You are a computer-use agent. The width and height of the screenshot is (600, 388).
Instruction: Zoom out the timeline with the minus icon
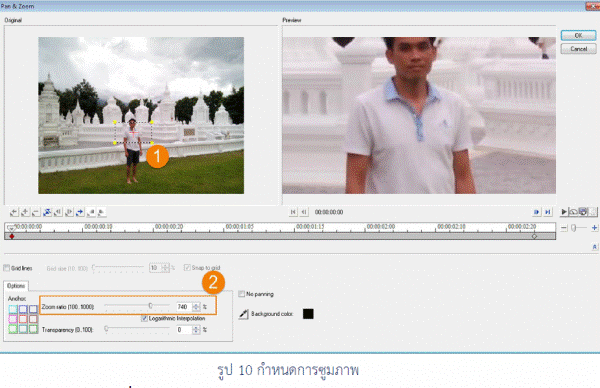[564, 228]
